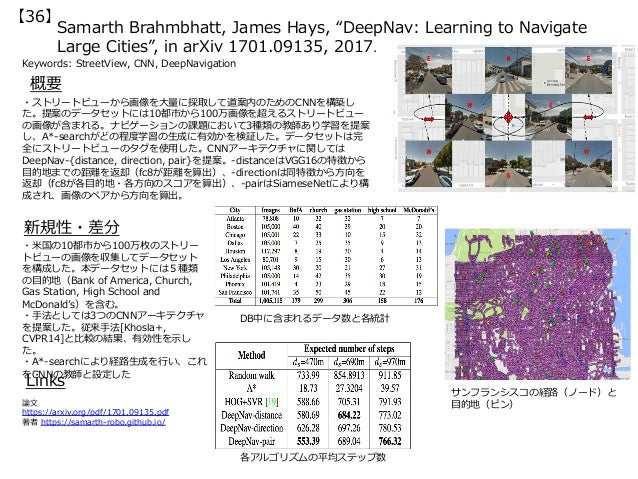Click the Total row label in dataset table
638x479 pixels.
tap(235, 300)
